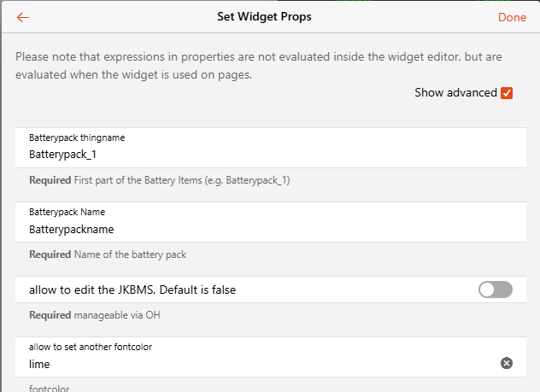Enable the allow to edit JKBMS toggle

click(495, 290)
